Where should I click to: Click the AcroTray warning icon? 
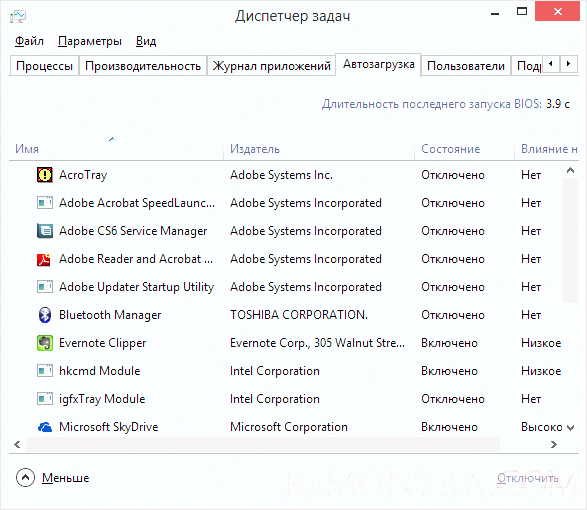45,175
